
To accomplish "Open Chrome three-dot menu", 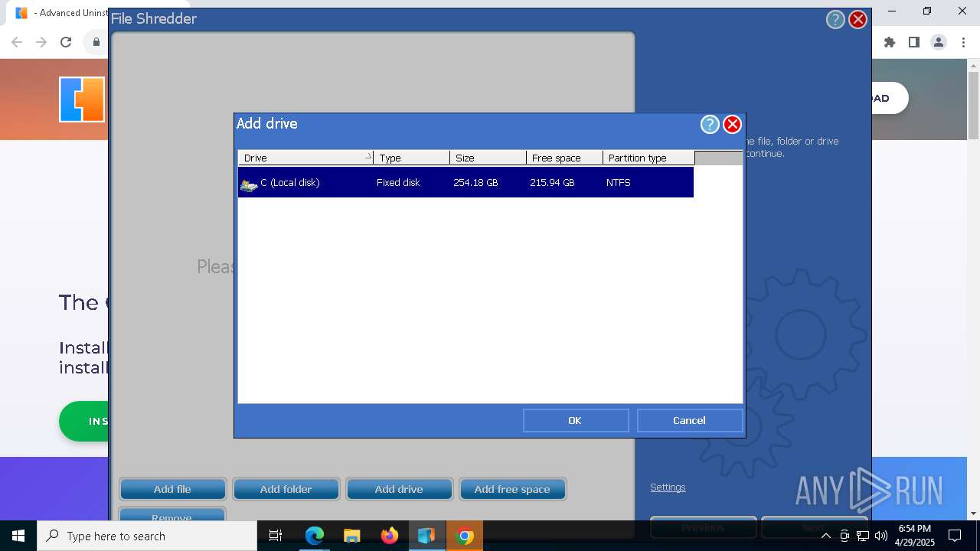I will coord(962,42).
